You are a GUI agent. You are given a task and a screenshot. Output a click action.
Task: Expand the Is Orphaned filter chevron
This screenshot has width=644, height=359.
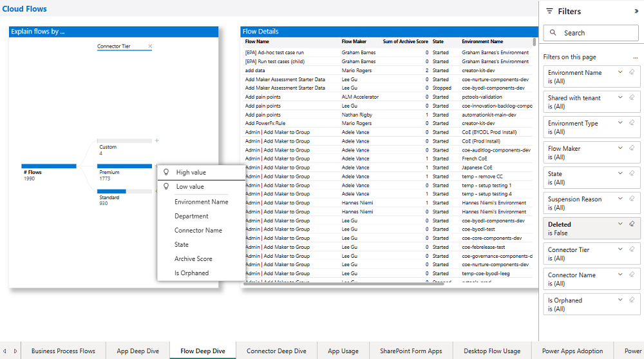click(620, 300)
